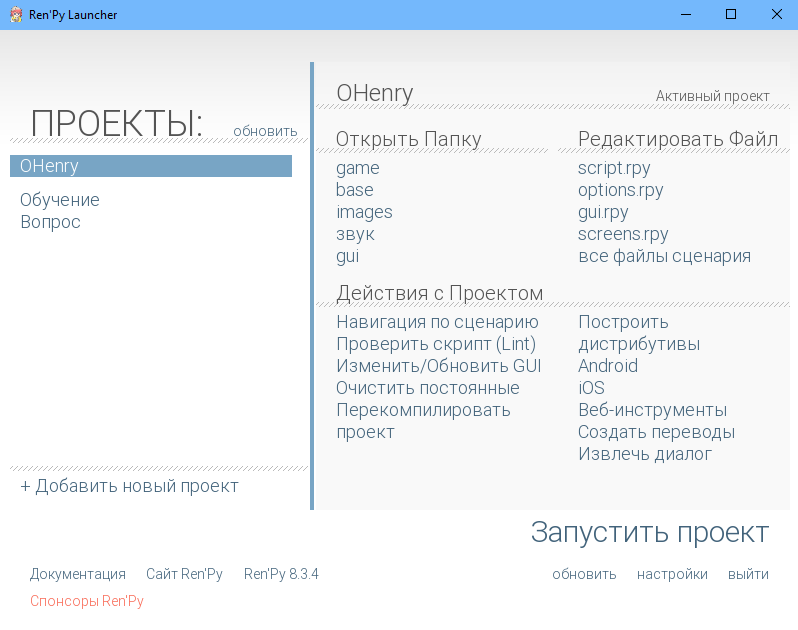Open Веб-инструменты
The image size is (798, 630).
coord(652,410)
